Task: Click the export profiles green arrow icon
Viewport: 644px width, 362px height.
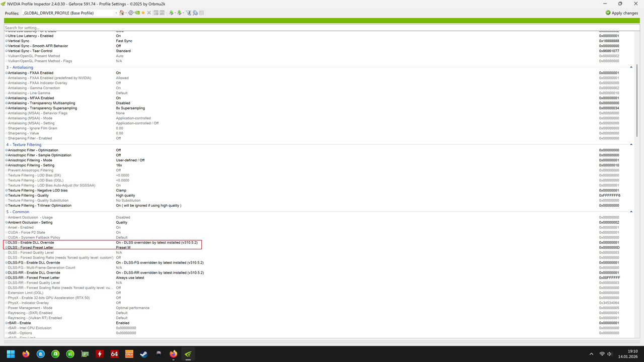Action: click(x=171, y=13)
